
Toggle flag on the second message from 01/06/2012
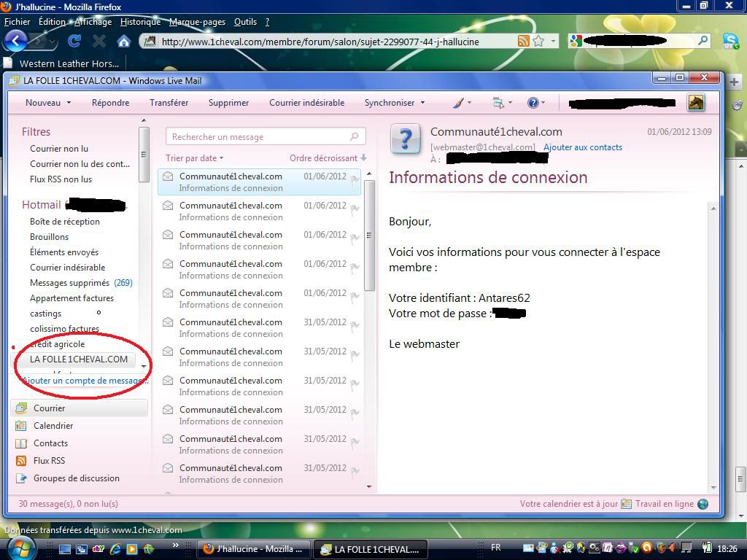pyautogui.click(x=355, y=209)
